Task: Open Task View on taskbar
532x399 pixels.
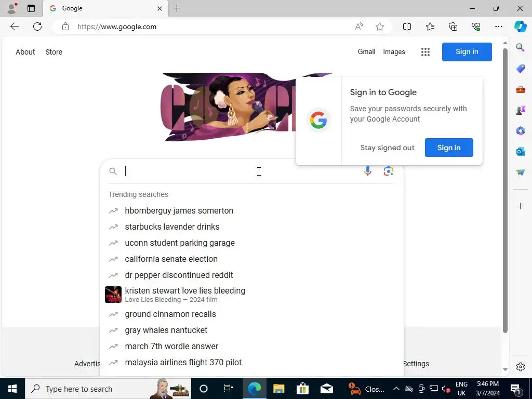Action: tap(229, 389)
